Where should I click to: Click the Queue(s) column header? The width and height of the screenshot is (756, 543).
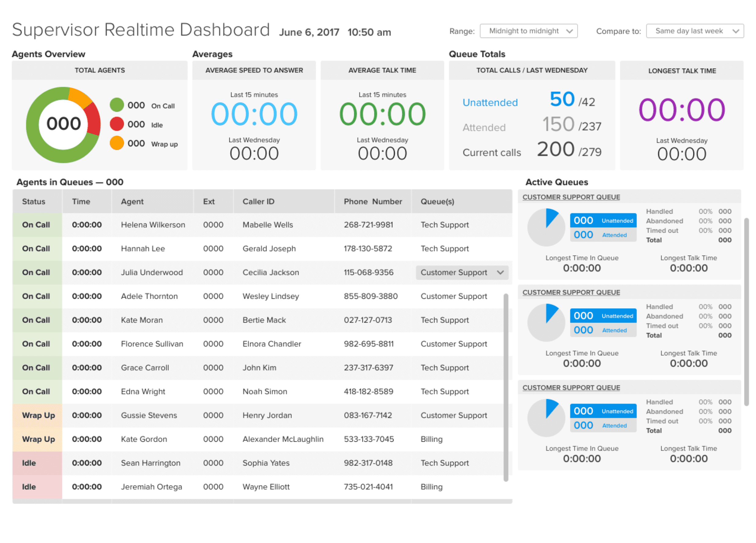437,201
